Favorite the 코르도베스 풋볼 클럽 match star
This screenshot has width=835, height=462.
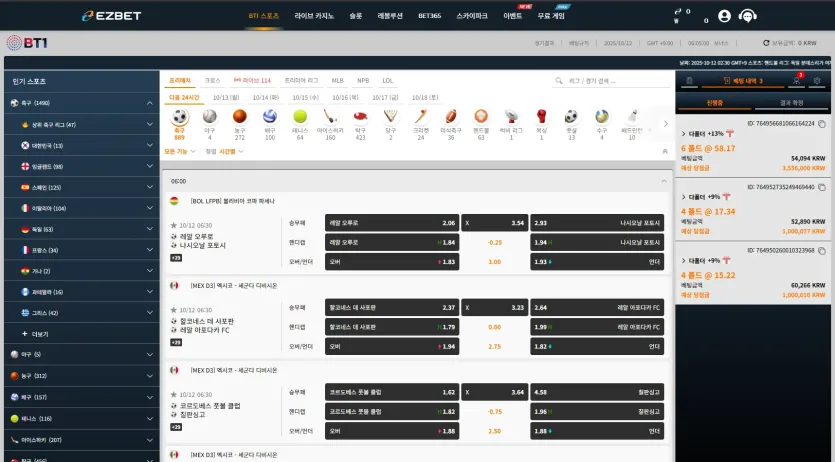[x=174, y=394]
